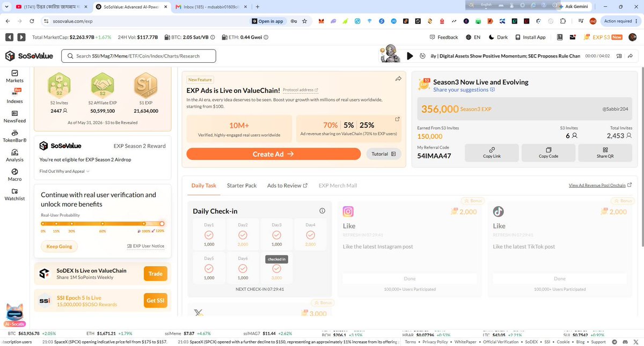The width and height of the screenshot is (644, 346).
Task: Open the TokenBar sidebar item
Action: 14,136
